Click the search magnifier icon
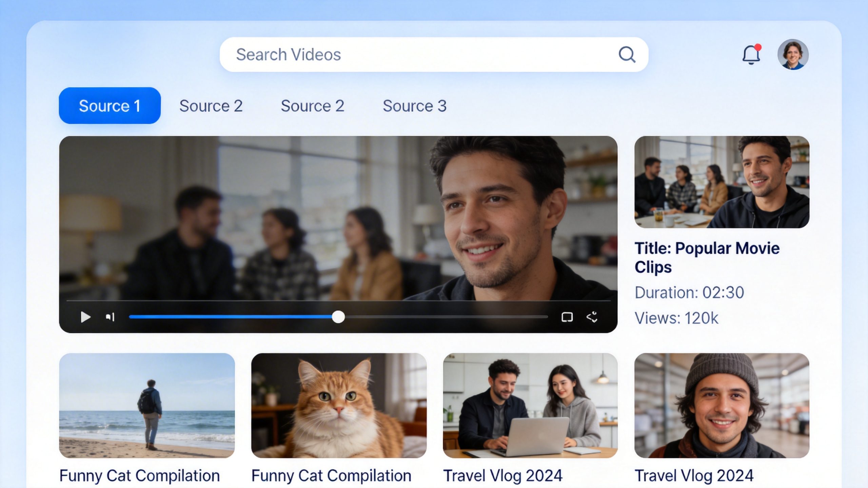This screenshot has width=868, height=488. point(627,55)
